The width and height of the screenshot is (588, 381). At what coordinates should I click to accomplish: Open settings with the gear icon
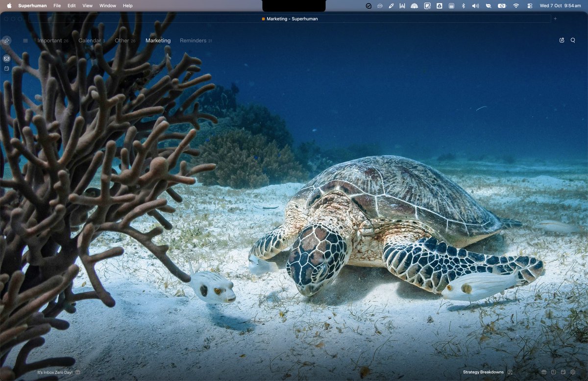(x=573, y=372)
